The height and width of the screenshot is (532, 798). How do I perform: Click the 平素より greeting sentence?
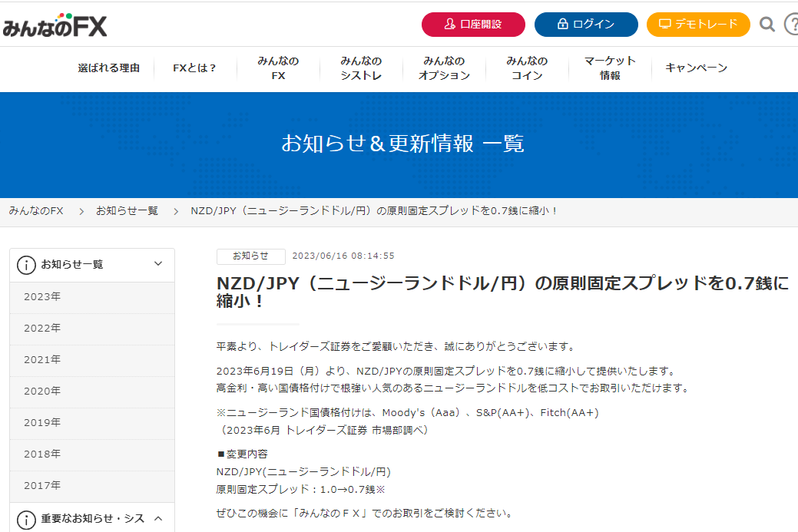(396, 347)
